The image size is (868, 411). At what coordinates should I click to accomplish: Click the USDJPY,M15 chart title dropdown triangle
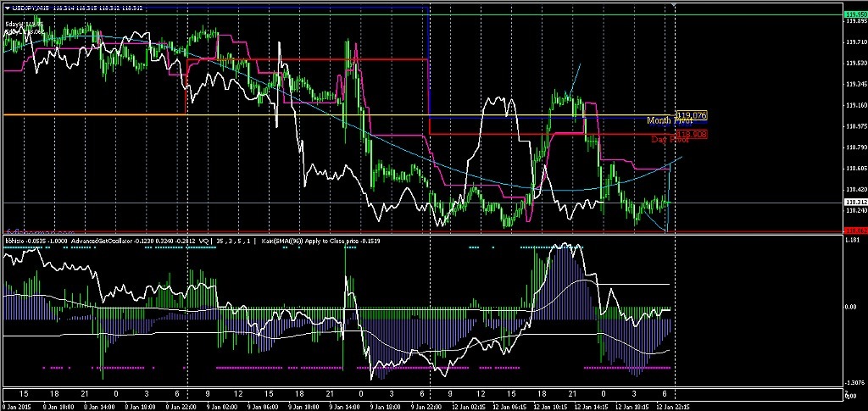click(7, 7)
